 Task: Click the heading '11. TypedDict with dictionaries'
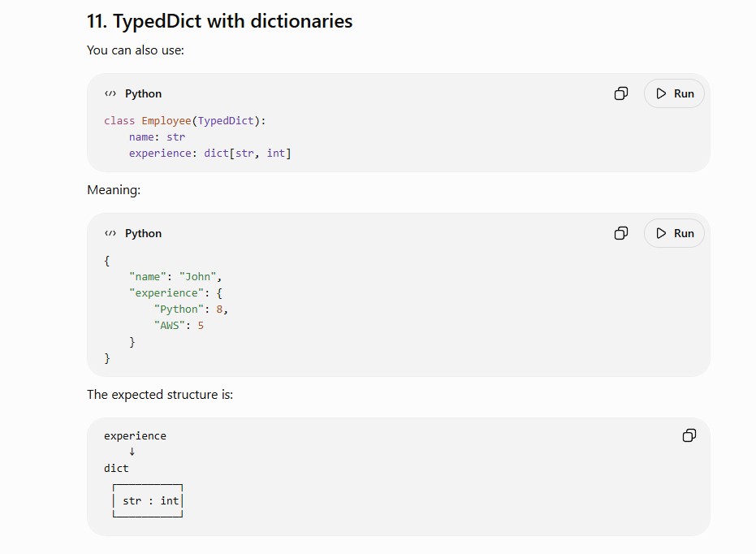(219, 21)
